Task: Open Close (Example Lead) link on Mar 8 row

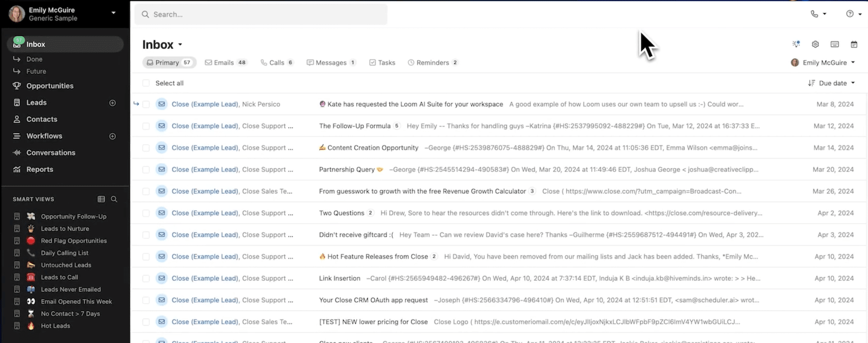Action: (205, 104)
